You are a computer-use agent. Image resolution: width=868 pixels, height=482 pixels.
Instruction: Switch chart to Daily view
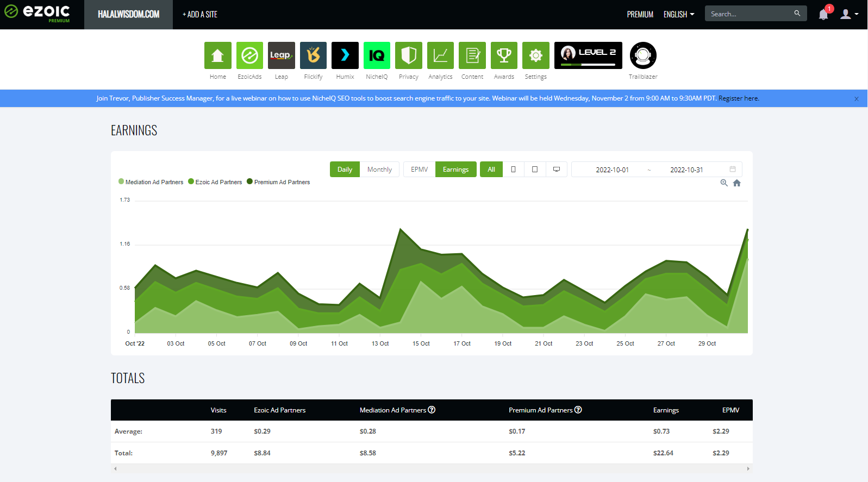coord(345,170)
